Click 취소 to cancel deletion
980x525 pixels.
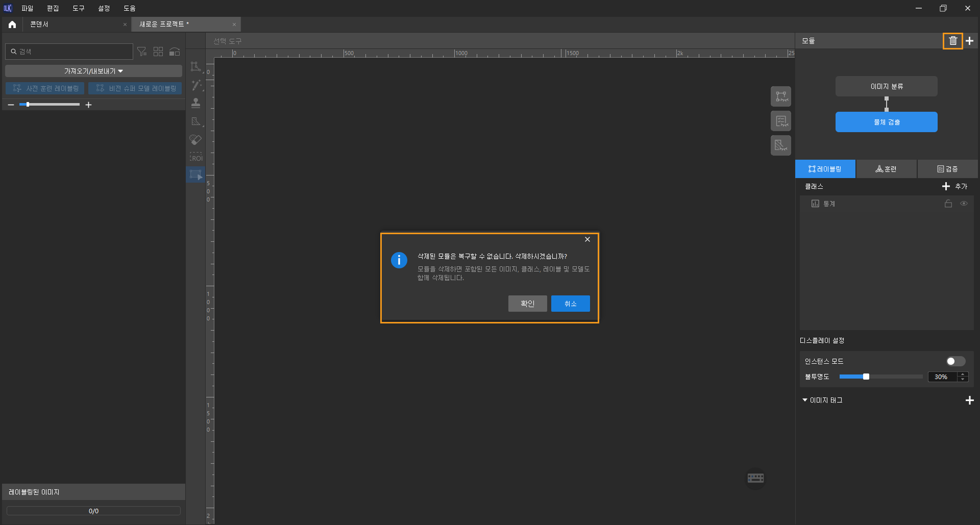coord(570,304)
